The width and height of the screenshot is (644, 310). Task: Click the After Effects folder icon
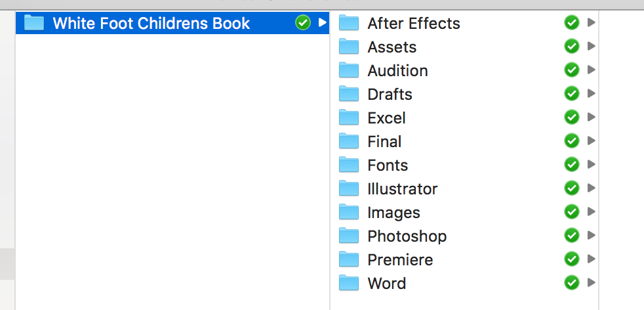pos(349,23)
